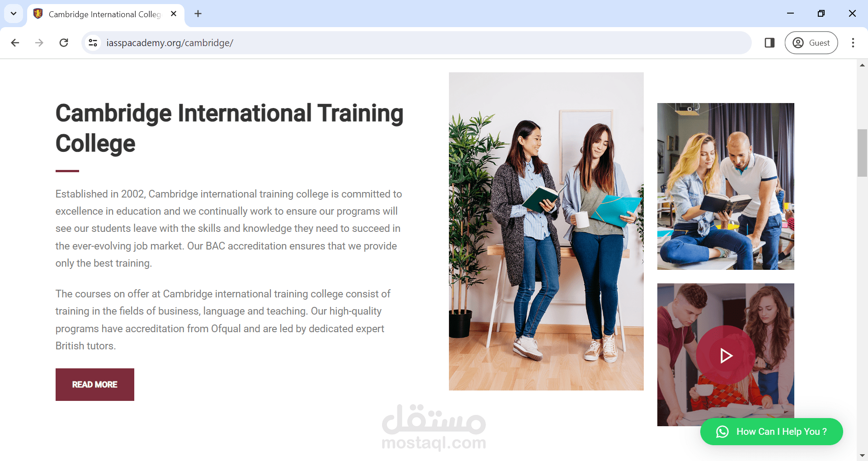Click the tab's shield favicon
Viewport: 868px width, 461px height.
click(x=38, y=14)
